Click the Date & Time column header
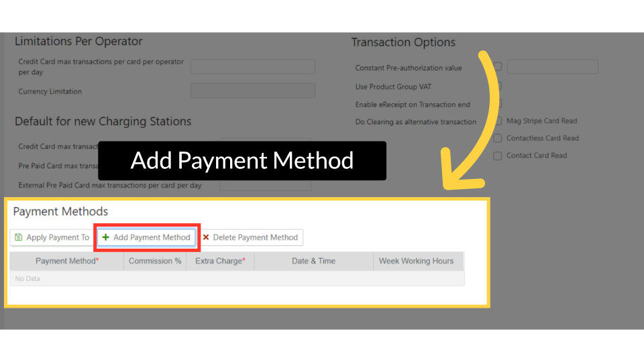This screenshot has width=644, height=362. [313, 261]
